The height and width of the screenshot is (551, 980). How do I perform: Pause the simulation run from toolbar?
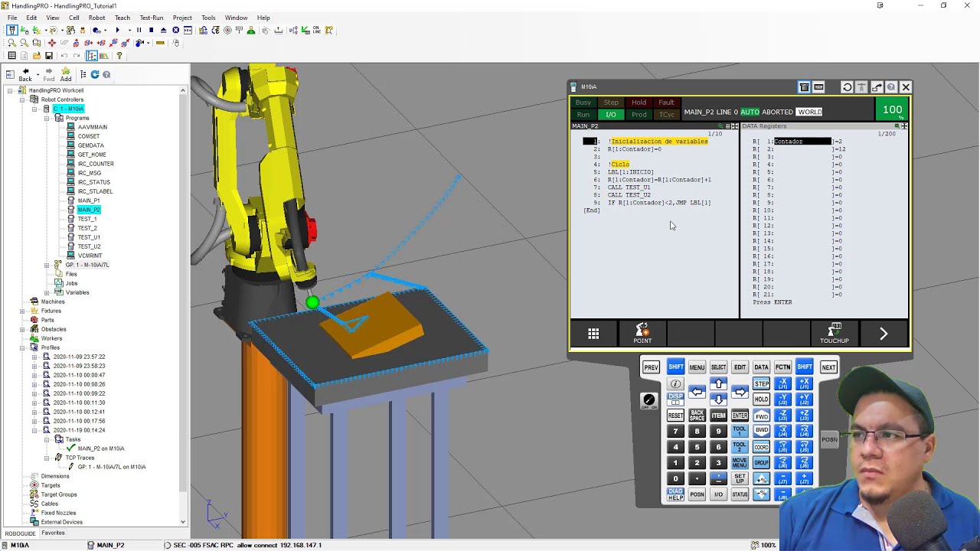pyautogui.click(x=139, y=30)
